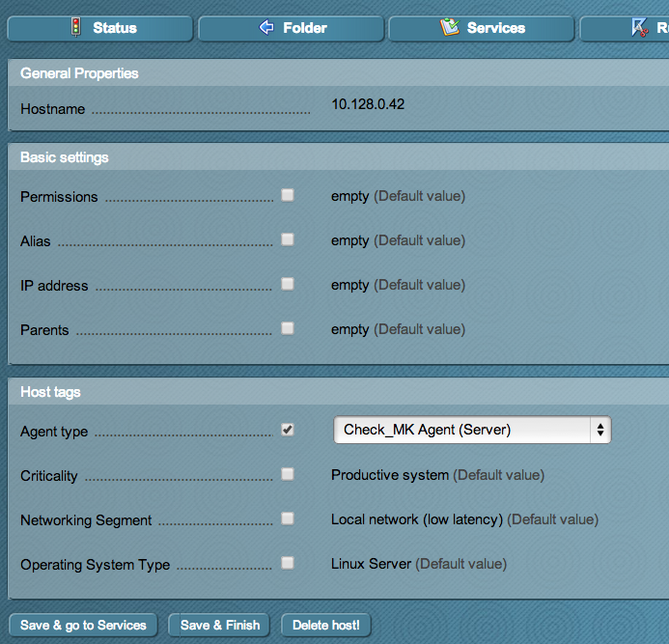Screen dimensions: 669x644
Task: Click the Parents empty default value text
Action: 398,329
